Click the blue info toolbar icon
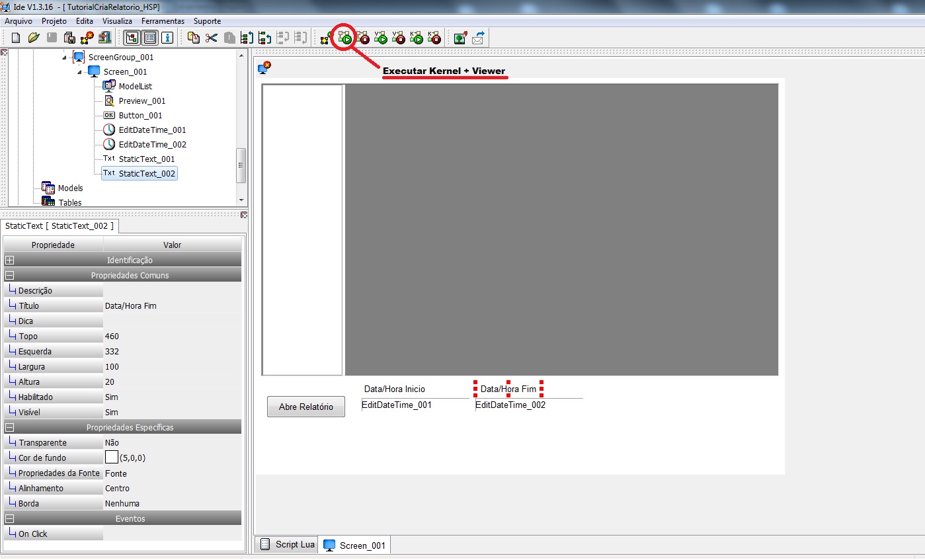Viewport: 925px width, 560px height. 167,38
